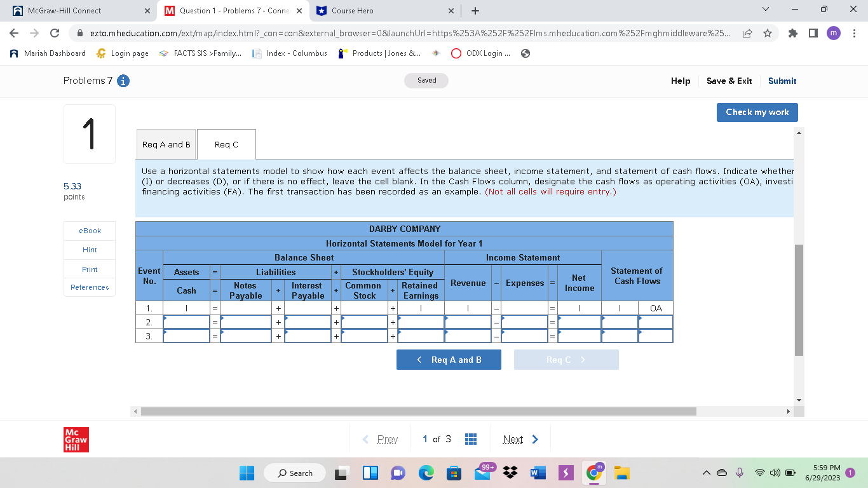Click the Dropbox icon in the taskbar
The height and width of the screenshot is (488, 868).
coord(510,473)
